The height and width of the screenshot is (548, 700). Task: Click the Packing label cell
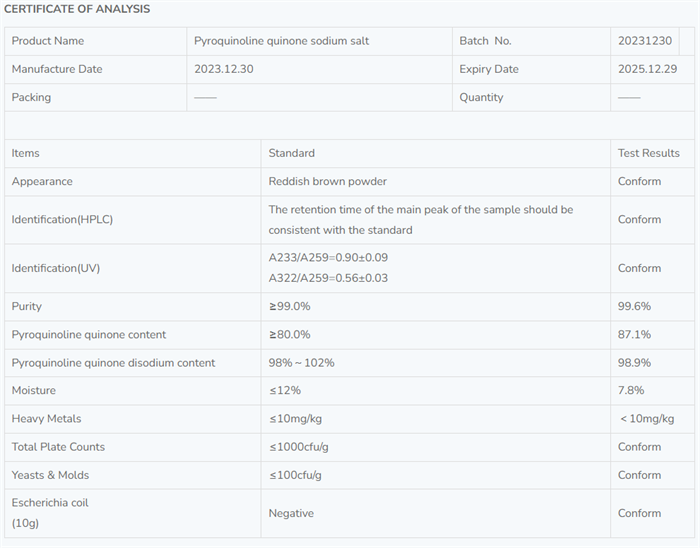(31, 97)
